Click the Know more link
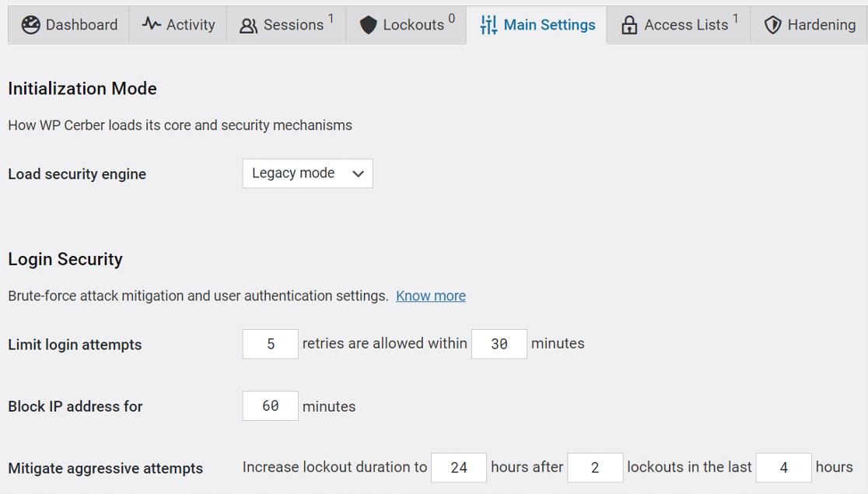Image resolution: width=868 pixels, height=494 pixels. pos(430,296)
